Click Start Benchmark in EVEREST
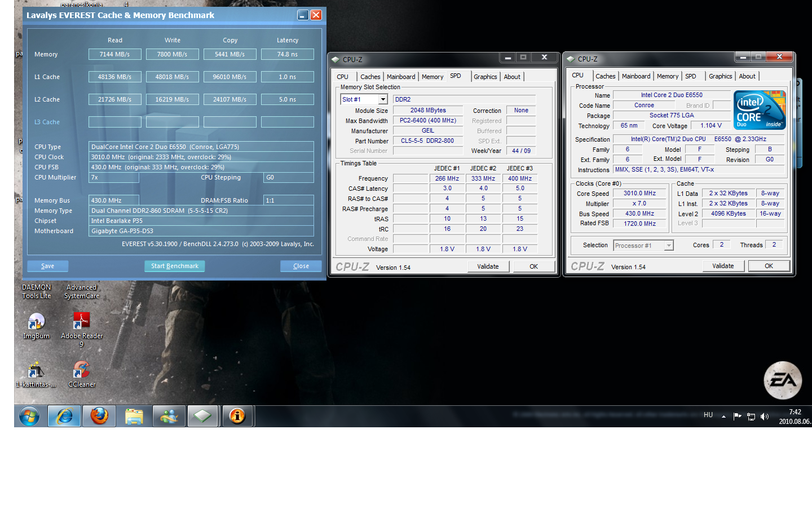 pyautogui.click(x=175, y=266)
